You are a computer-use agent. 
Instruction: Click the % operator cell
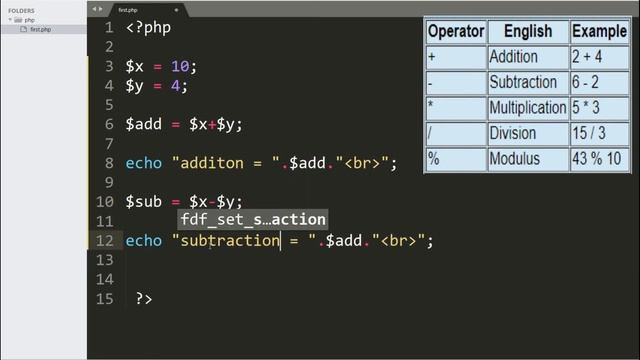pos(456,159)
